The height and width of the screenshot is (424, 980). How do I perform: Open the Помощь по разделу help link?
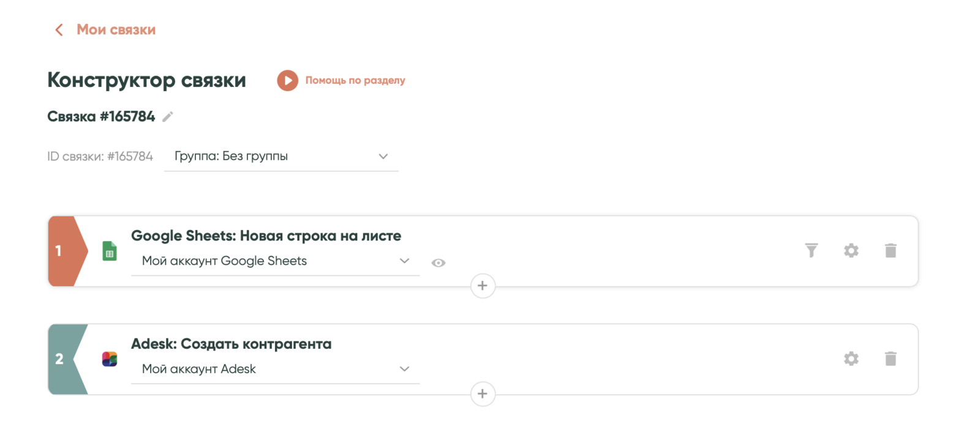tap(355, 80)
